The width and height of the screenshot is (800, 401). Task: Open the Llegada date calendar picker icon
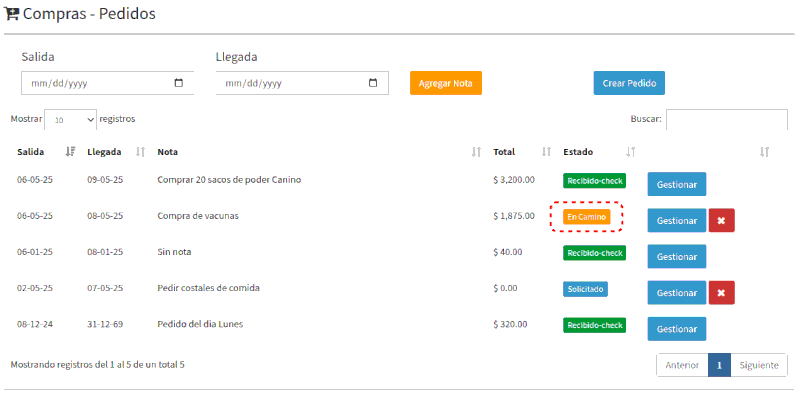coord(373,83)
